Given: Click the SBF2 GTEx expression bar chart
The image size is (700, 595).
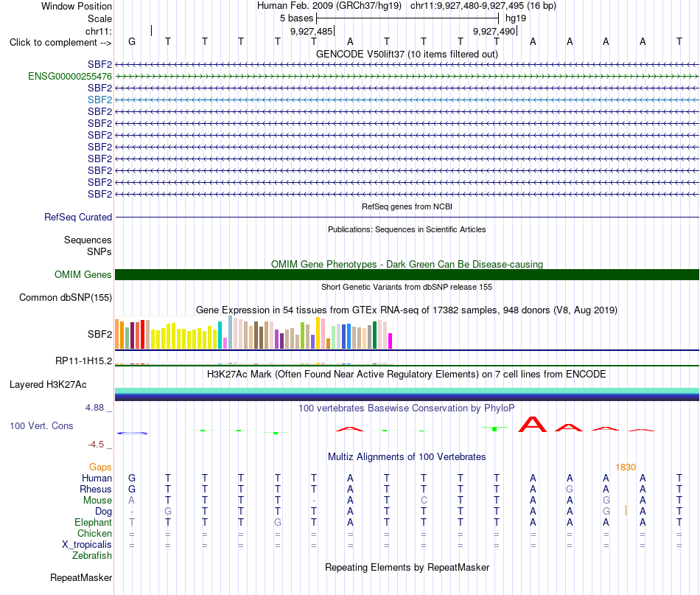Looking at the screenshot, I should point(253,333).
